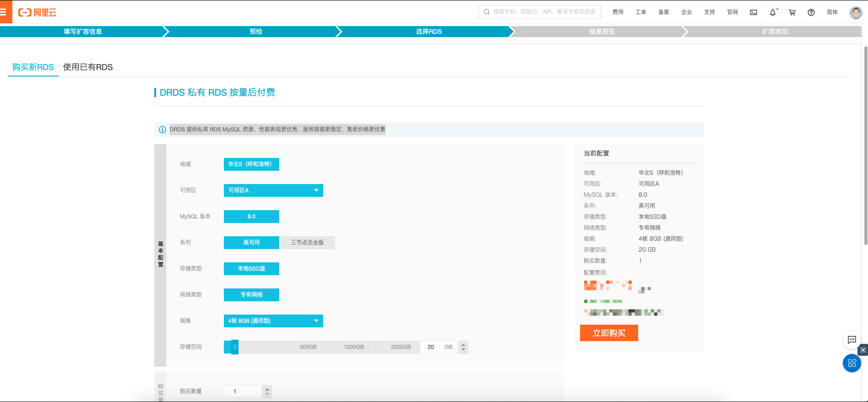Viewport: 868px width, 402px height.
Task: Click the storage space slider handle
Action: tap(235, 347)
